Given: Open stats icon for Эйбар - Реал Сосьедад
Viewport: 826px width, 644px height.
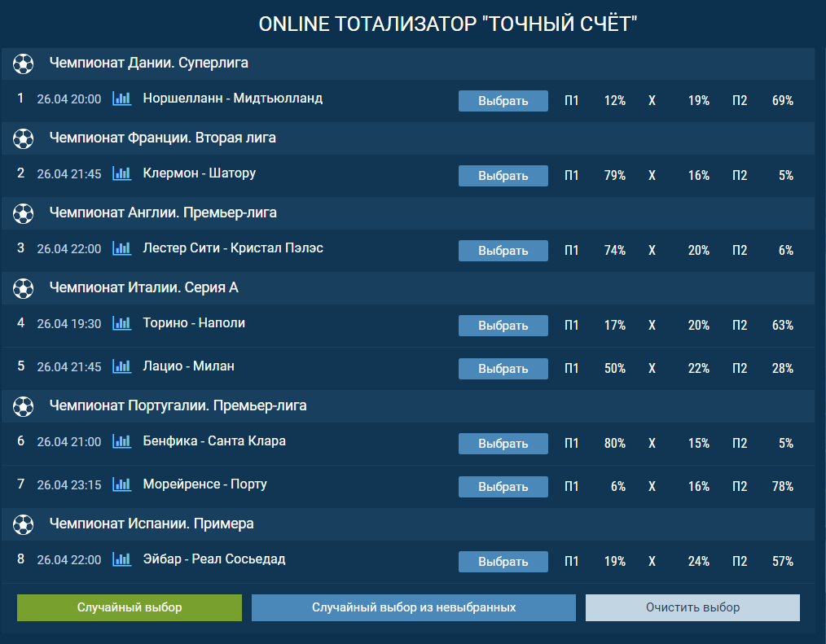Looking at the screenshot, I should point(121,559).
